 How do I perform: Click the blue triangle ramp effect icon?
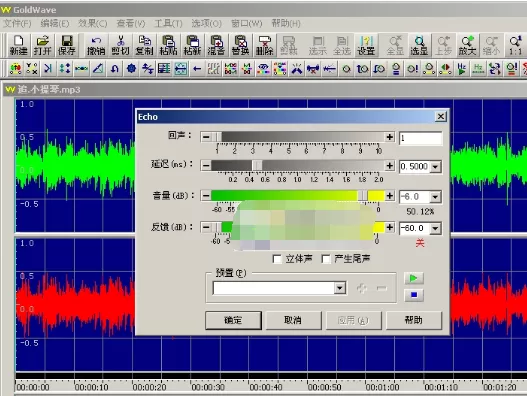click(x=98, y=69)
